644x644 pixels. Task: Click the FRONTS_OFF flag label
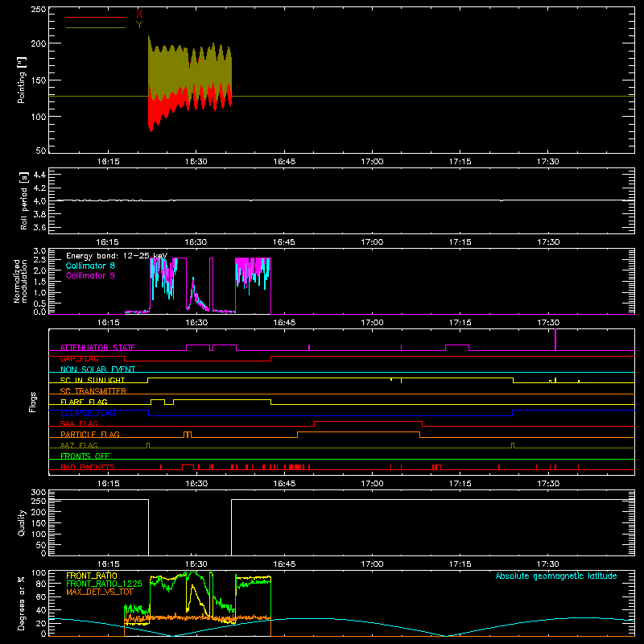pyautogui.click(x=85, y=456)
